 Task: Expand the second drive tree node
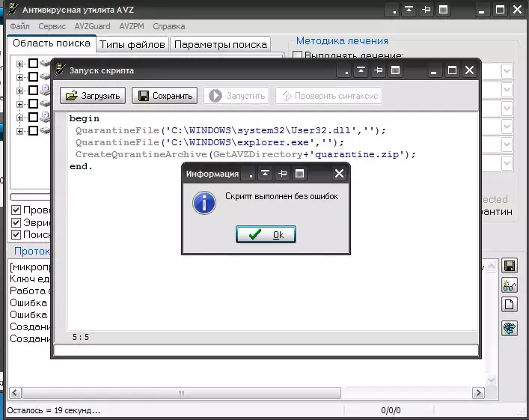tap(19, 77)
